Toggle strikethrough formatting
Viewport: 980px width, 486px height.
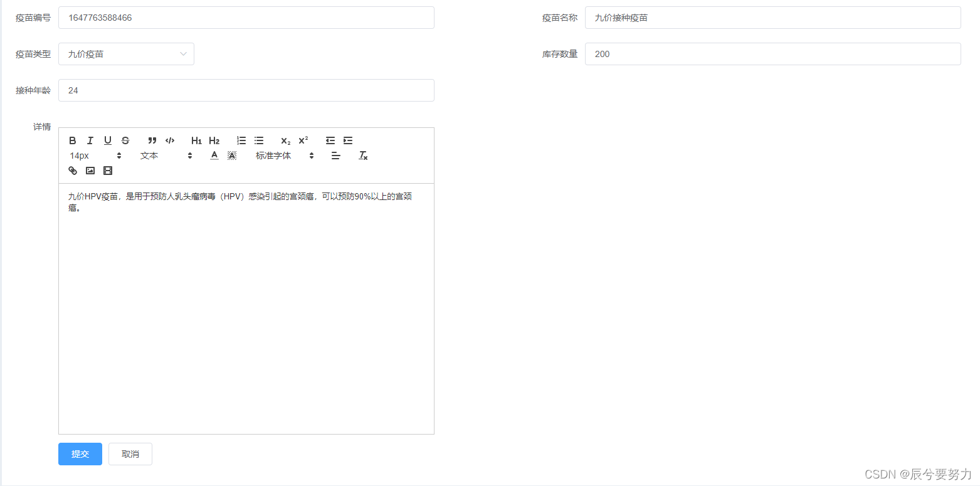click(x=125, y=140)
